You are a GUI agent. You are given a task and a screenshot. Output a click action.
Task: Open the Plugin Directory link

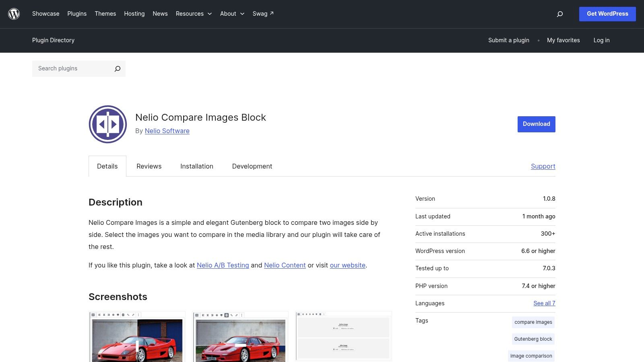[53, 40]
